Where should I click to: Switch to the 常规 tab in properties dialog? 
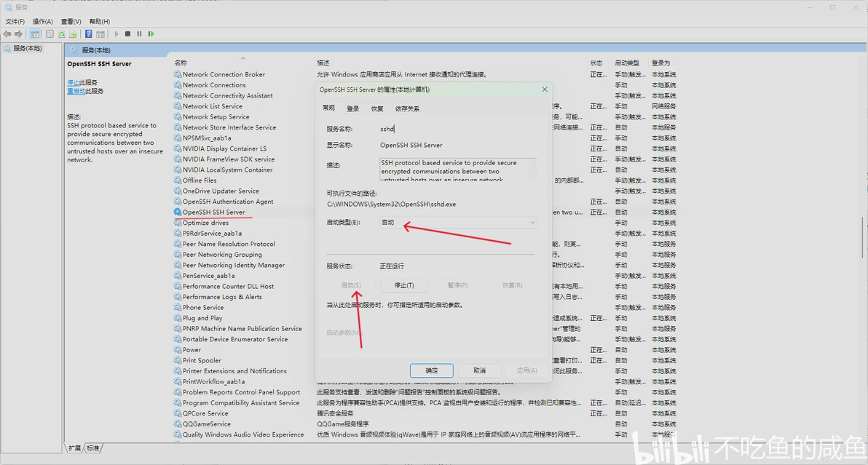click(329, 108)
